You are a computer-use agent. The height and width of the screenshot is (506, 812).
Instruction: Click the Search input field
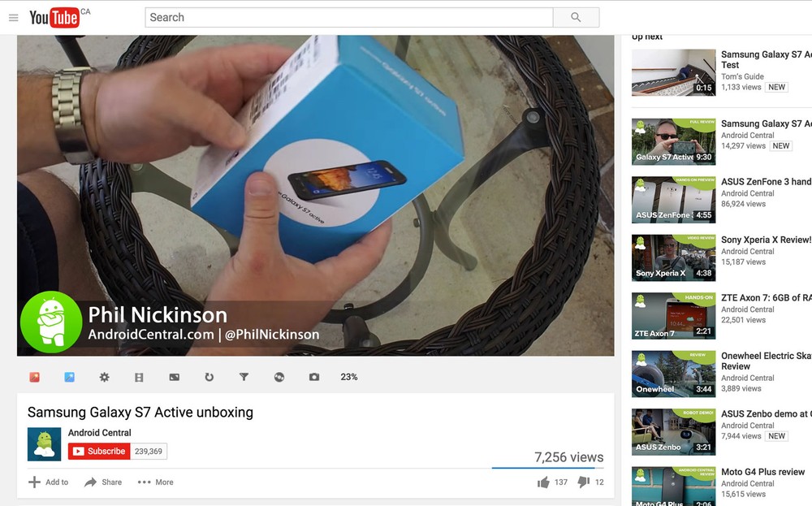pyautogui.click(x=349, y=17)
